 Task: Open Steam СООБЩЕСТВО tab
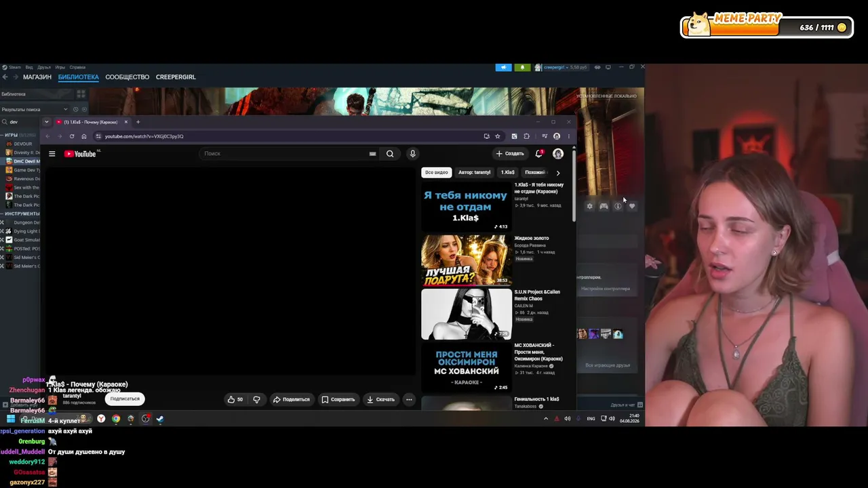(x=127, y=77)
